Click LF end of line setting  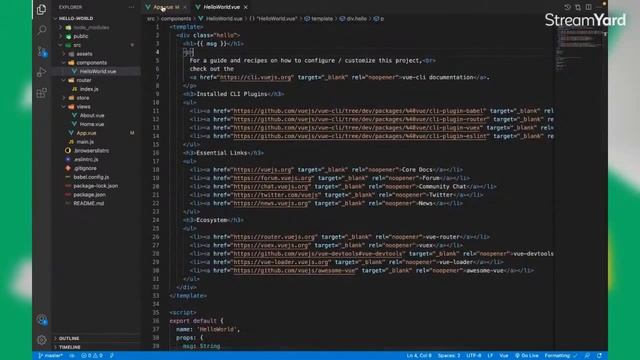coord(490,356)
